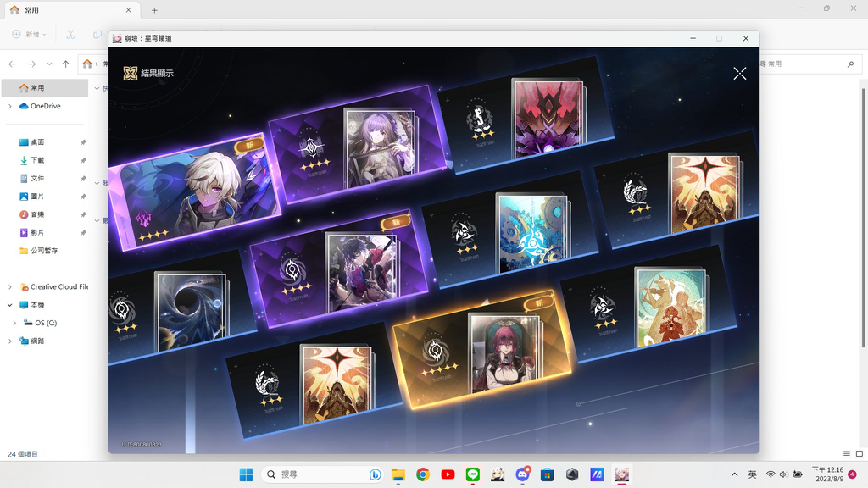This screenshot has width=868, height=488.
Task: Select the white-haired 4-star character card
Action: pos(194,192)
